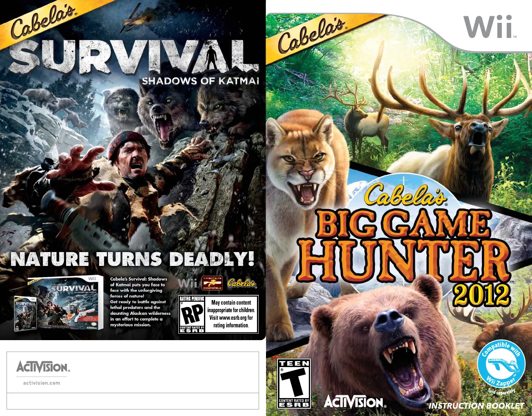Click the Nature Turns Deadly headline
Viewport: 532px width, 416px height.
133,259
